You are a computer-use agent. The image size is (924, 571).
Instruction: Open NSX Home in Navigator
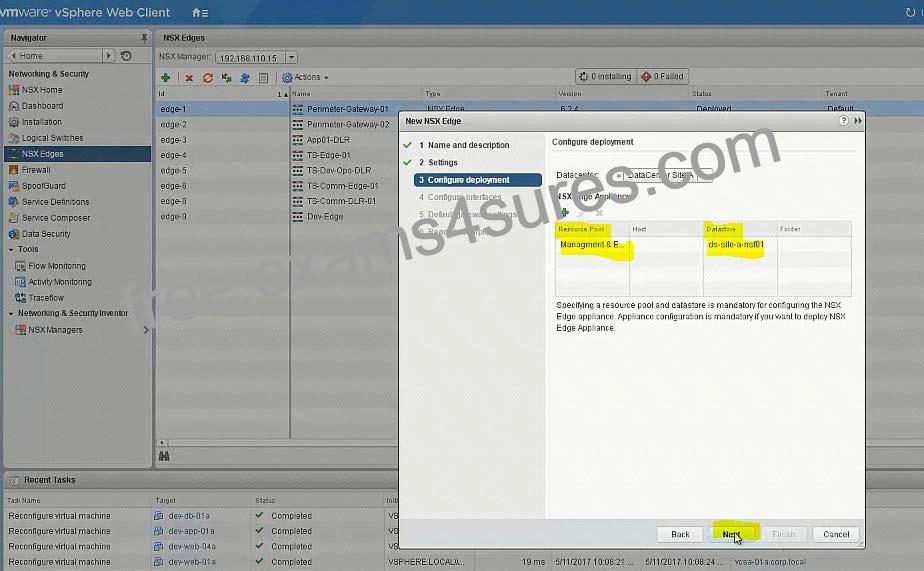(42, 90)
